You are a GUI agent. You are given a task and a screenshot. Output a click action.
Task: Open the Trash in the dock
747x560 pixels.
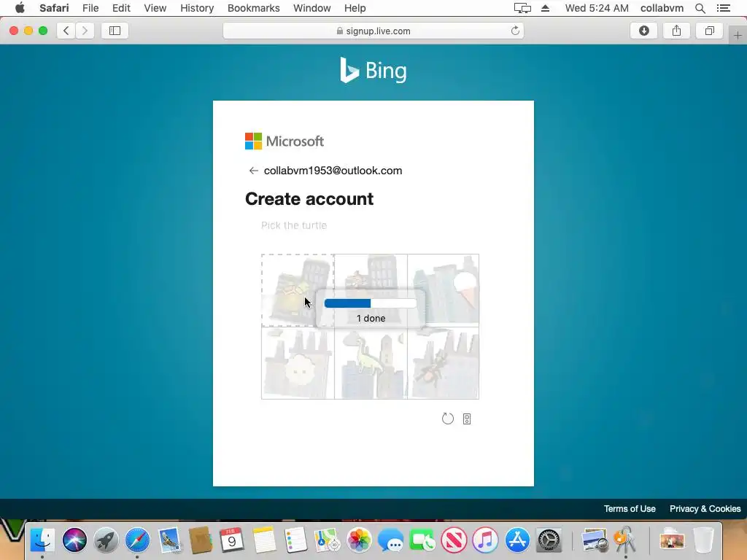pyautogui.click(x=703, y=540)
